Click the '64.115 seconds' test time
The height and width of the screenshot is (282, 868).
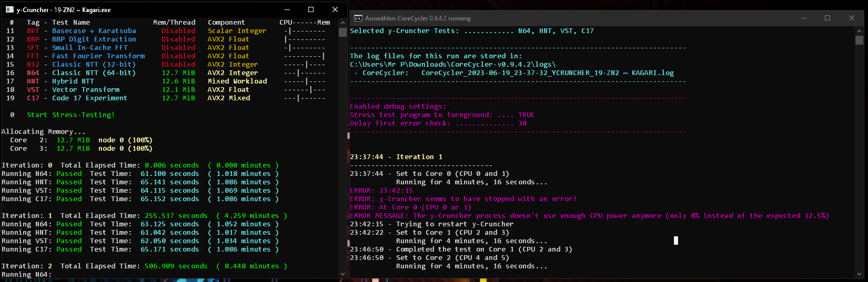[170, 191]
